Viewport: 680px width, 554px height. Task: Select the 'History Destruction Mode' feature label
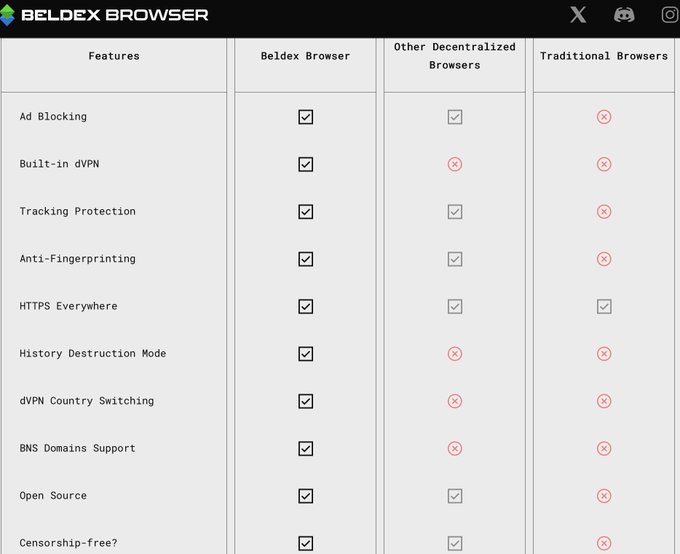click(92, 354)
